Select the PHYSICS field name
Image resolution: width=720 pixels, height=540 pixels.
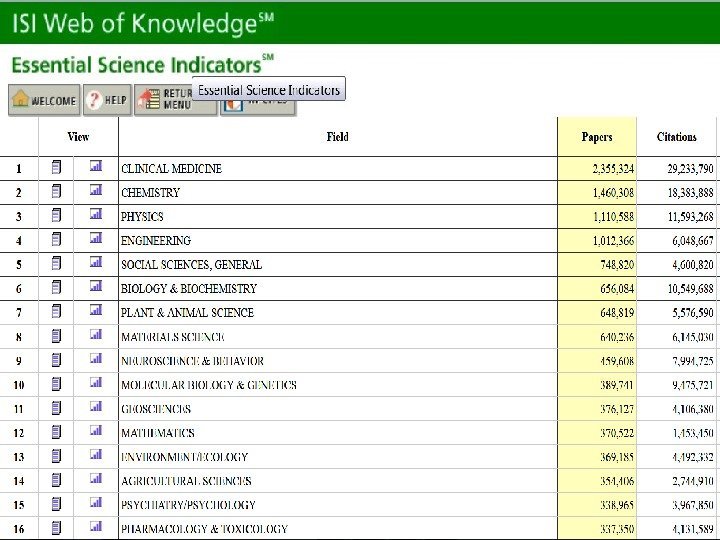pos(142,216)
